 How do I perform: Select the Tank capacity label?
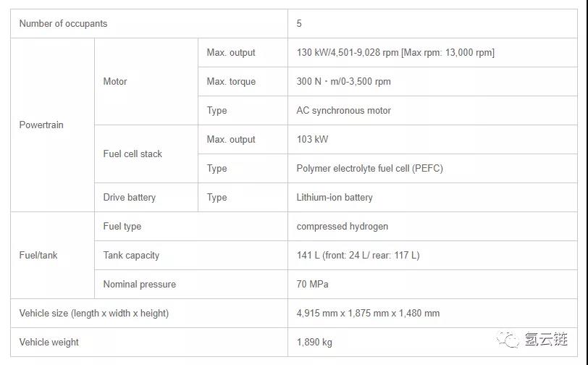click(131, 255)
